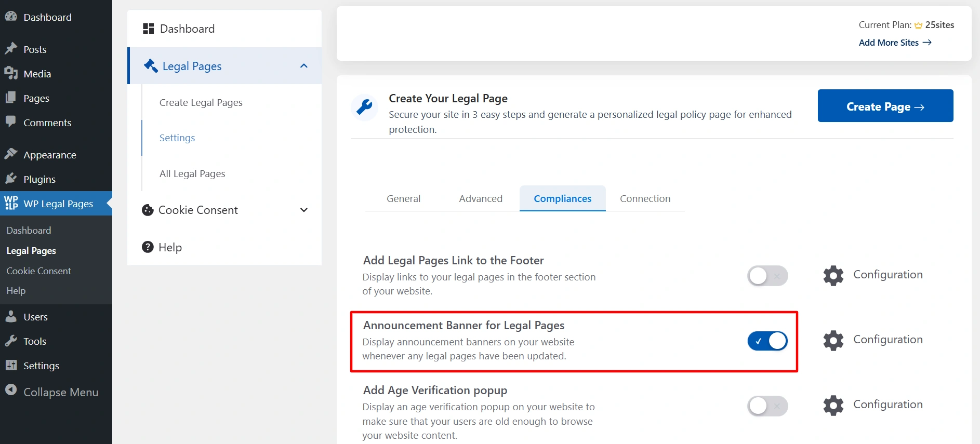Open Comments in WordPress admin menu
The height and width of the screenshot is (444, 980).
coord(56,123)
